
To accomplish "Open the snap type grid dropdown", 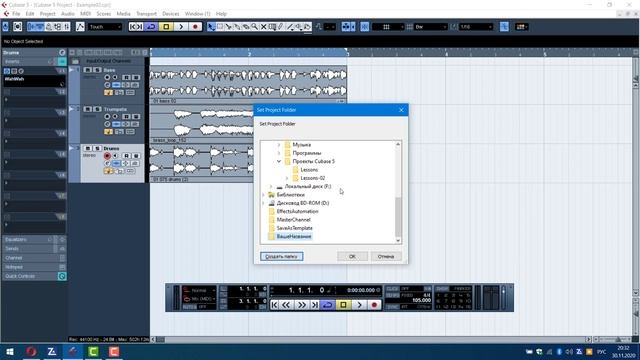I will tap(388, 27).
